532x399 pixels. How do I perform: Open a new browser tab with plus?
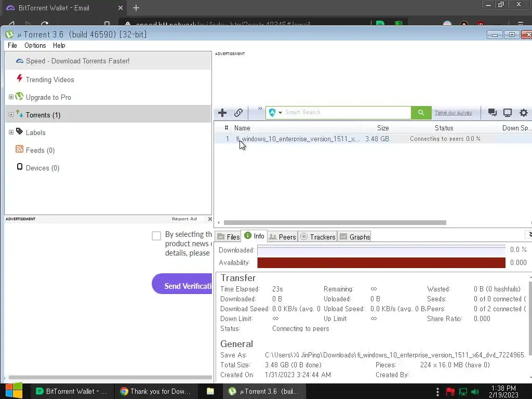click(136, 8)
